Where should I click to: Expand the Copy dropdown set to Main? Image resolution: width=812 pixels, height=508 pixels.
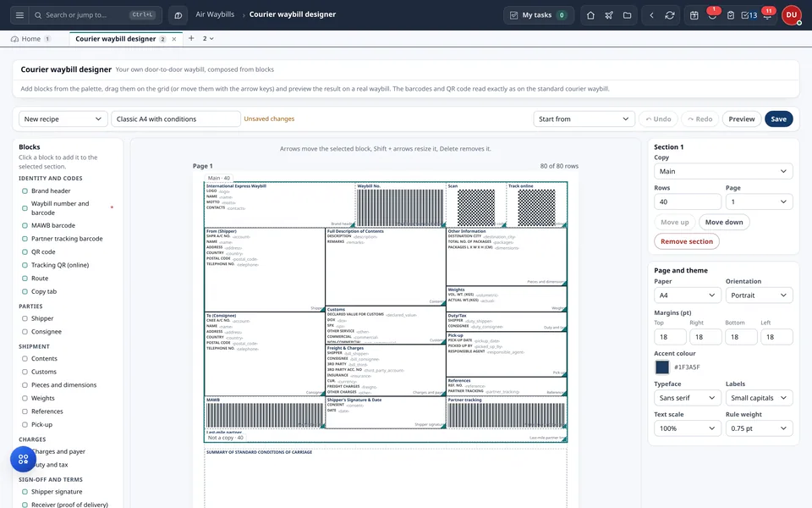pyautogui.click(x=723, y=171)
